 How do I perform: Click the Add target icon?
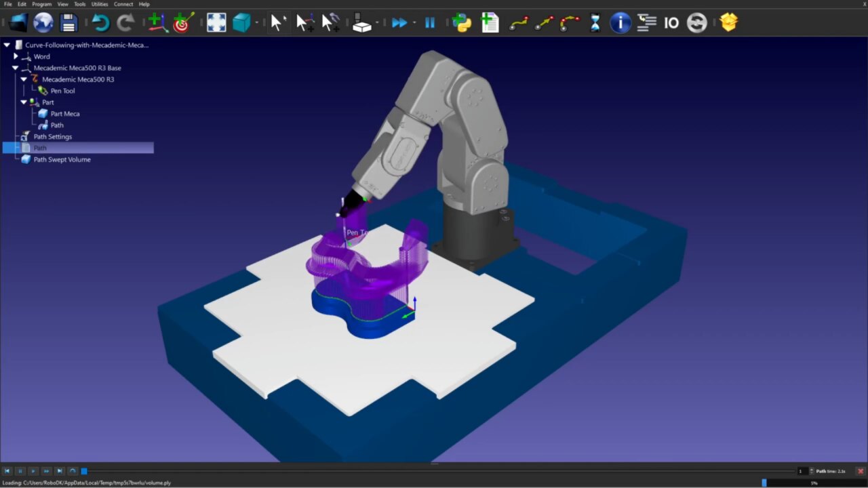pyautogui.click(x=182, y=23)
